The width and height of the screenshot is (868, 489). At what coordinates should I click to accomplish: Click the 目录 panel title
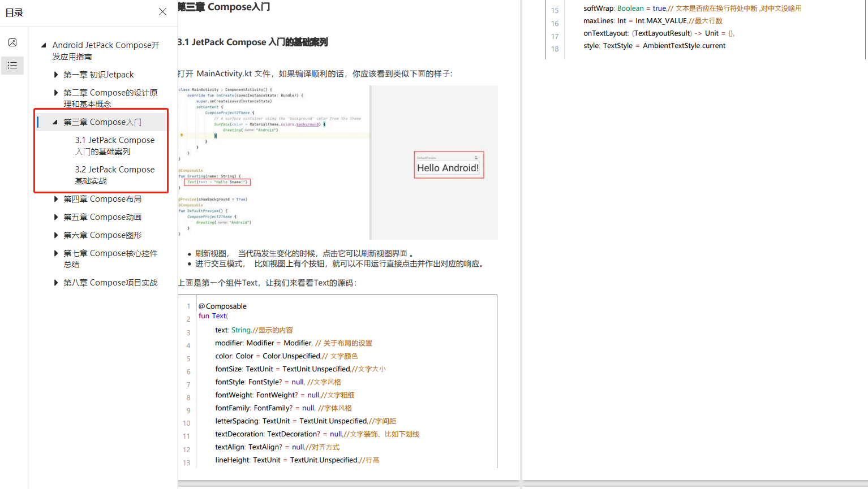click(x=14, y=12)
